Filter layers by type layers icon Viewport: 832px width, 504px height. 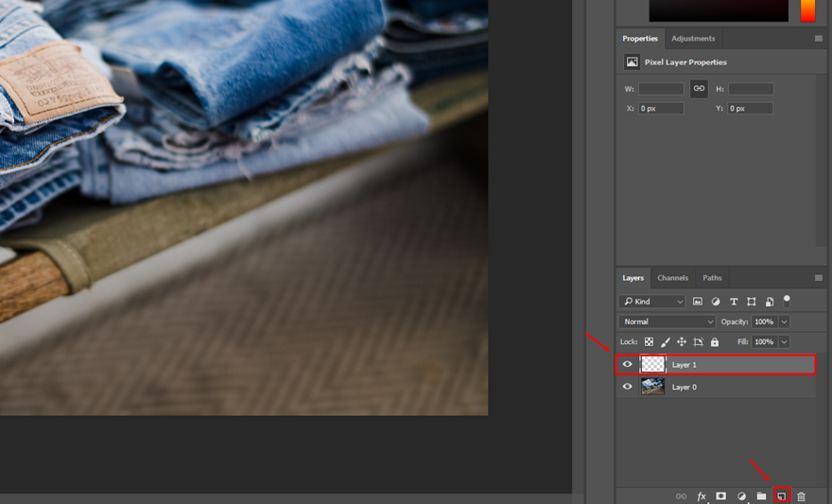pyautogui.click(x=734, y=302)
